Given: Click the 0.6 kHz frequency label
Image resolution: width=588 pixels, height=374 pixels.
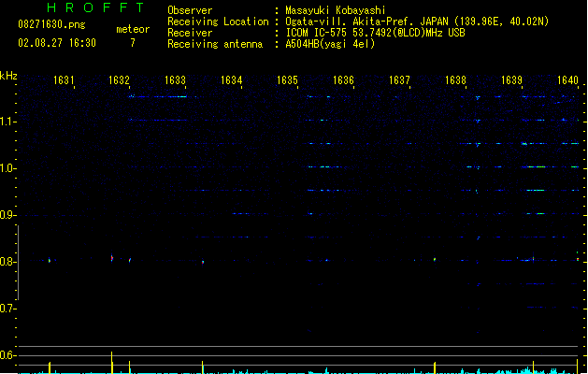Looking at the screenshot, I should point(7,355).
